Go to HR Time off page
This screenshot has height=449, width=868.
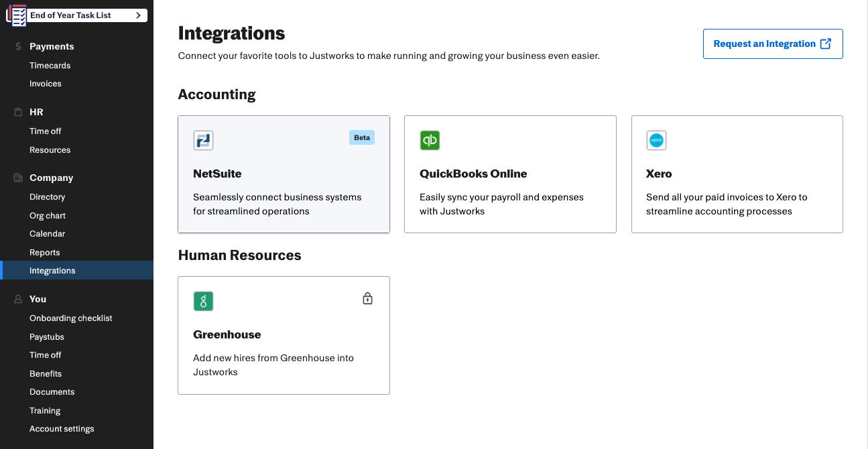point(46,131)
